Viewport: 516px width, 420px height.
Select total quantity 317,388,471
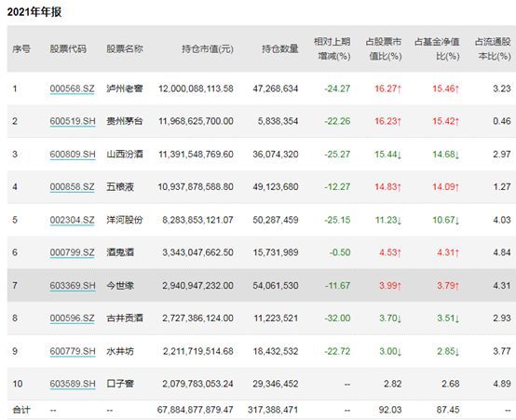point(273,410)
